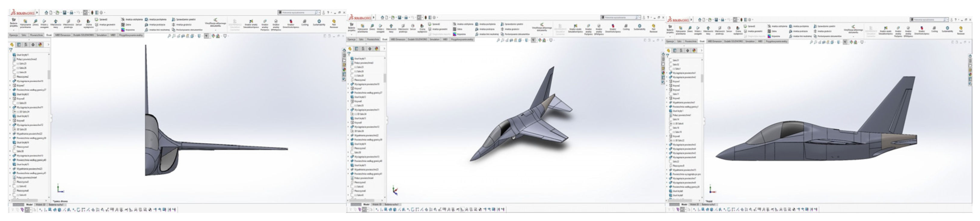Expand Wyciągnięcie powierzchni1 in side-view jet window
The width and height of the screenshot is (980, 221).
coord(667,73)
